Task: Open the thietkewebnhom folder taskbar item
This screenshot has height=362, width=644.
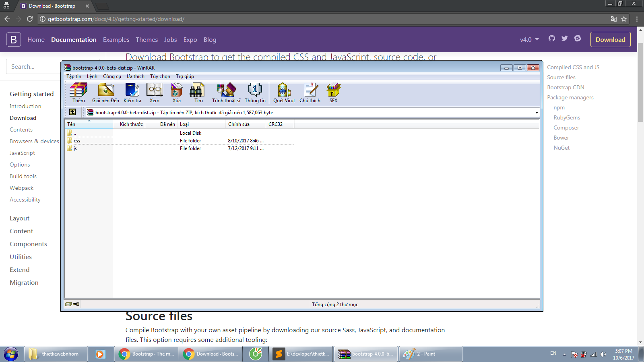Action: (56, 354)
